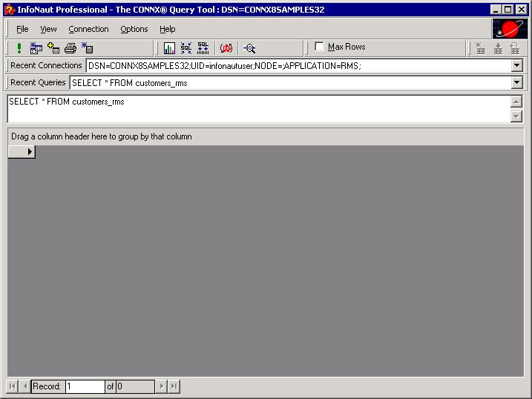The width and height of the screenshot is (532, 399).
Task: Expand the Recent Connections dropdown
Action: coord(516,65)
